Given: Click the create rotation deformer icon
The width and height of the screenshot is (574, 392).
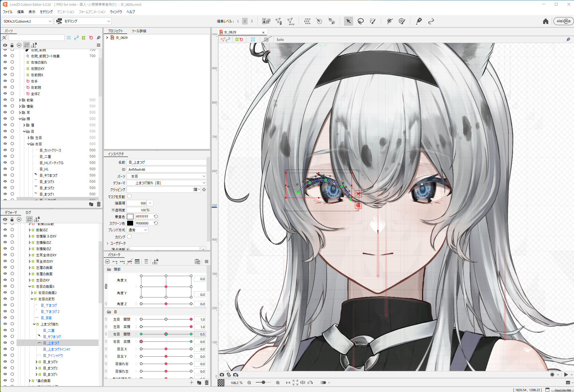Looking at the screenshot, I should click(x=319, y=21).
